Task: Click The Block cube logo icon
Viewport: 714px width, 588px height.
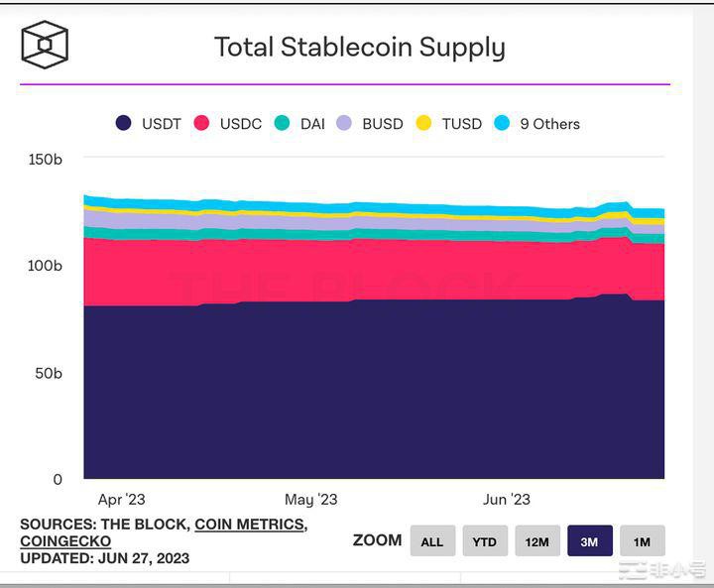Action: point(45,46)
